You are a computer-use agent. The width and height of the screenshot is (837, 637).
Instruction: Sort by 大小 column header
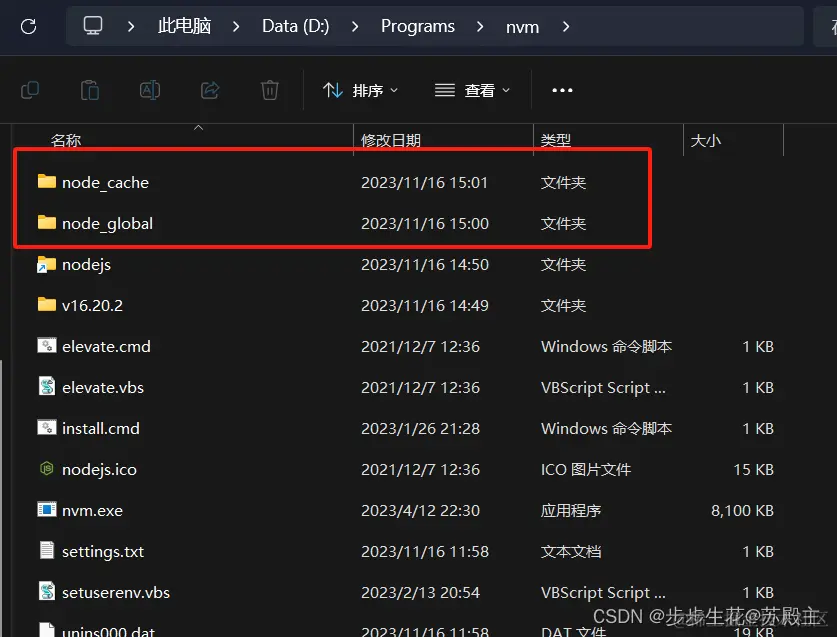tap(706, 140)
